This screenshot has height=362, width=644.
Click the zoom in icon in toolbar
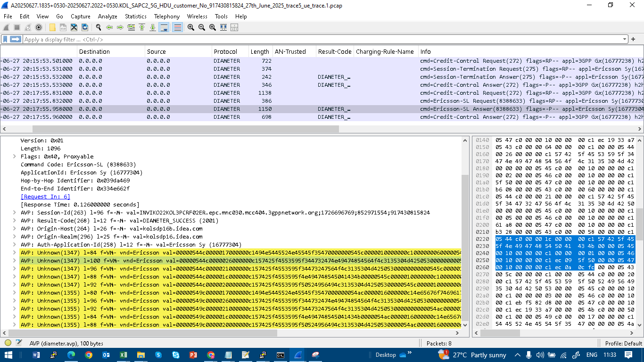tap(190, 27)
